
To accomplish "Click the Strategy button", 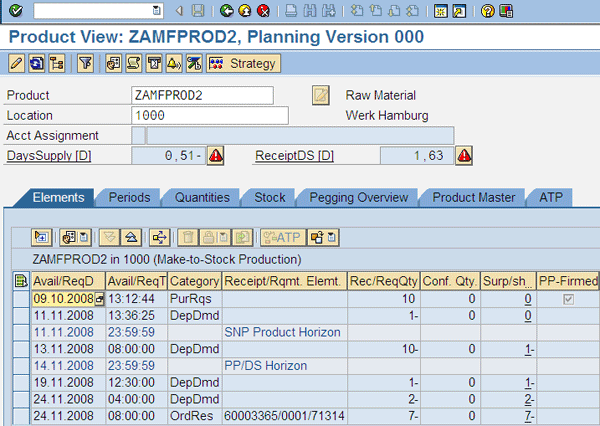I will 244,63.
